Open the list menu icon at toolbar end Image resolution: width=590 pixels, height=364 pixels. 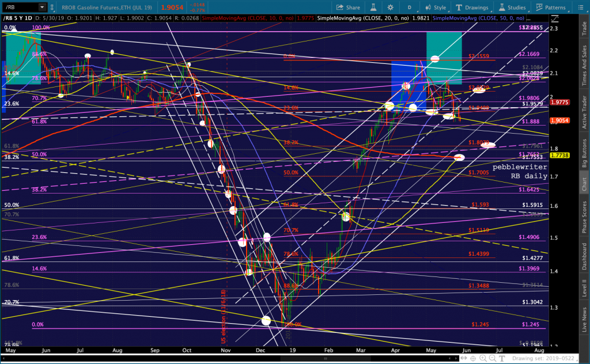(x=581, y=7)
